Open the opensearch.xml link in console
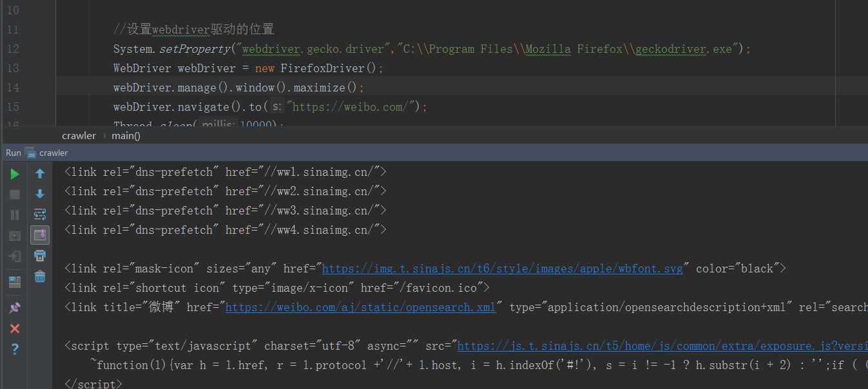The height and width of the screenshot is (389, 868). click(360, 307)
